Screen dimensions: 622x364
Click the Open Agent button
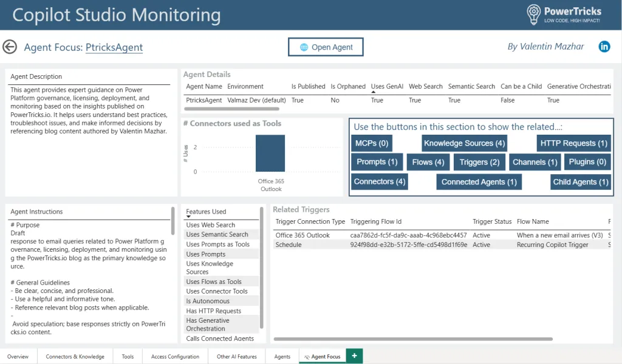[x=326, y=47]
